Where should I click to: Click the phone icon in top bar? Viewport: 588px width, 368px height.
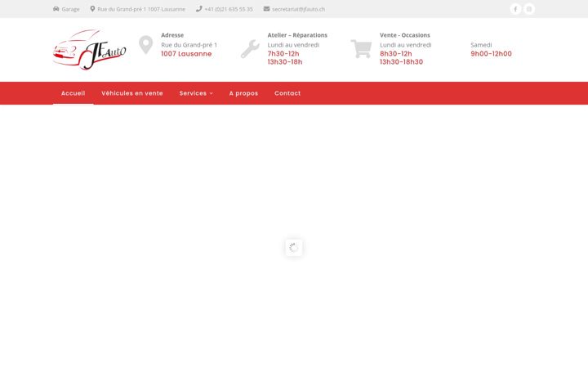pos(198,9)
